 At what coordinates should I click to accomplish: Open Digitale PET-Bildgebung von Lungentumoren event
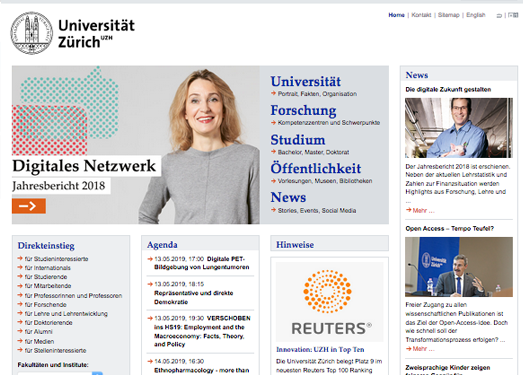[201, 263]
